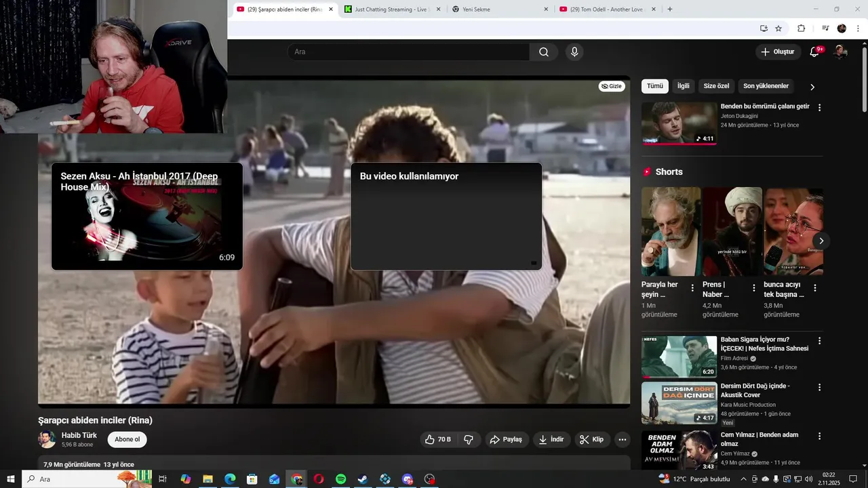Open Sezen Aksu Ah İstanbul suggested card
Screen dimensions: 868x488
point(147,216)
